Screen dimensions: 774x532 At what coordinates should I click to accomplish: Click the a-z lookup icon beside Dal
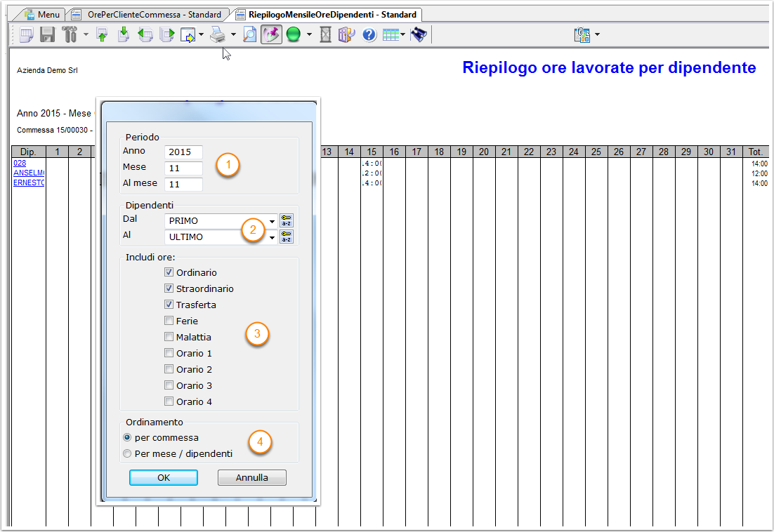tap(287, 220)
